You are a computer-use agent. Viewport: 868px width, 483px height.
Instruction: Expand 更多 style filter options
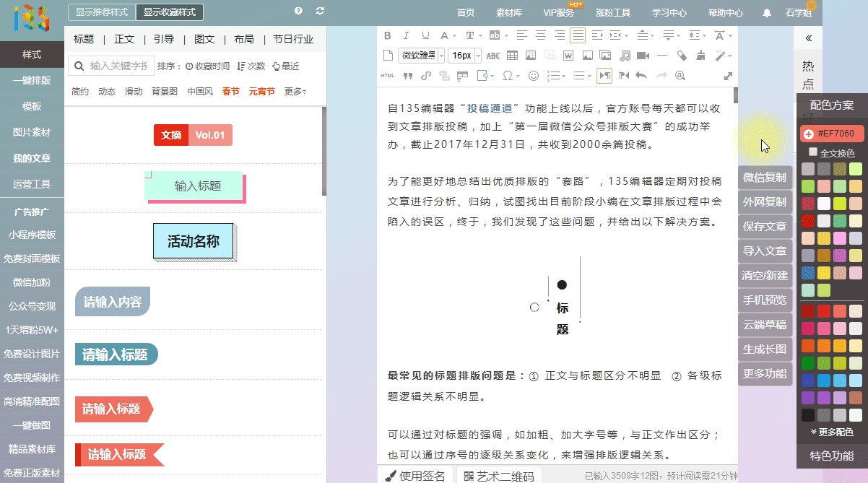pos(295,91)
